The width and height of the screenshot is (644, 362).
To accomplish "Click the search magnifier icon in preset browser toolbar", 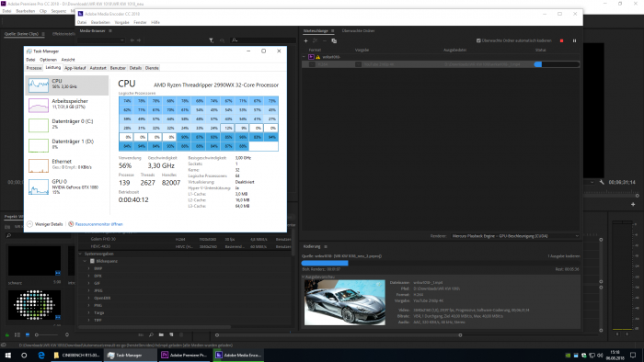I will (151, 335).
